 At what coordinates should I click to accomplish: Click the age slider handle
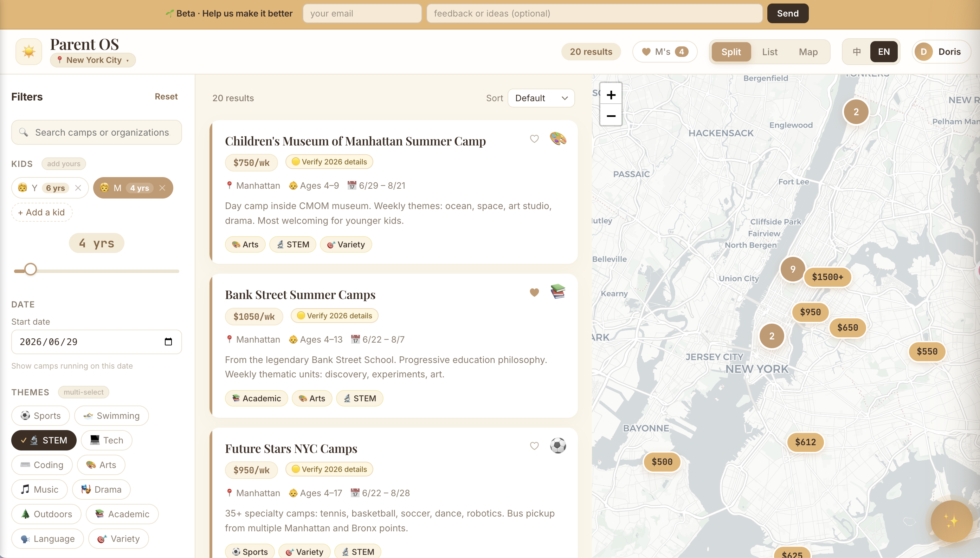click(x=30, y=270)
